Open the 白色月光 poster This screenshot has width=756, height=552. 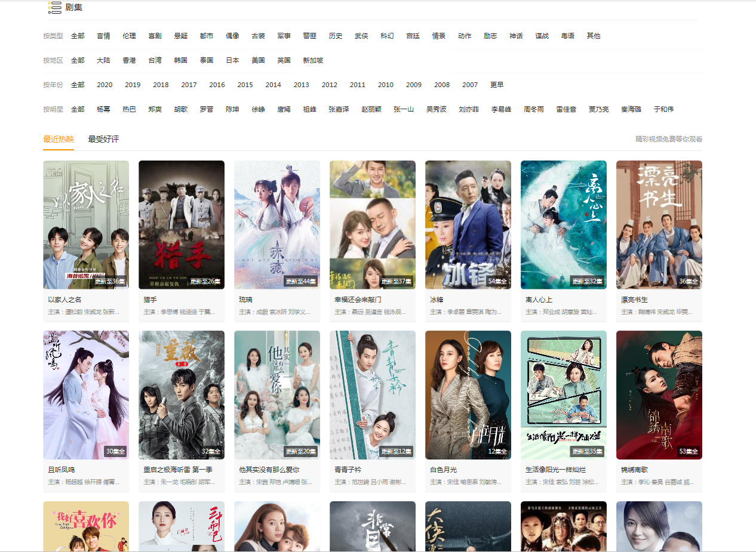tap(468, 395)
